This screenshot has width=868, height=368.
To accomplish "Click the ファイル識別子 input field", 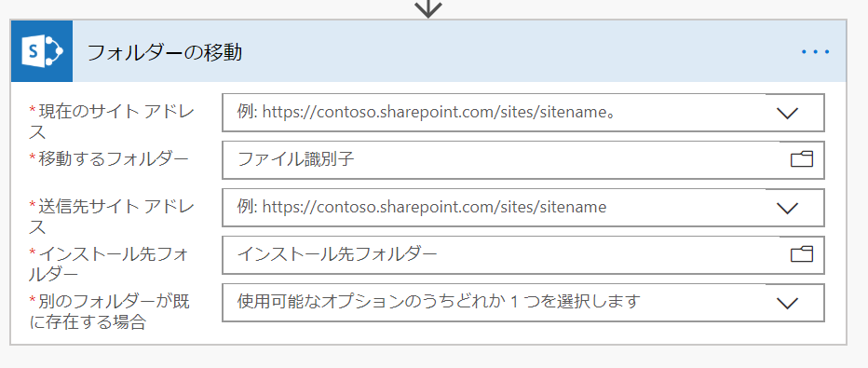I will (x=523, y=160).
